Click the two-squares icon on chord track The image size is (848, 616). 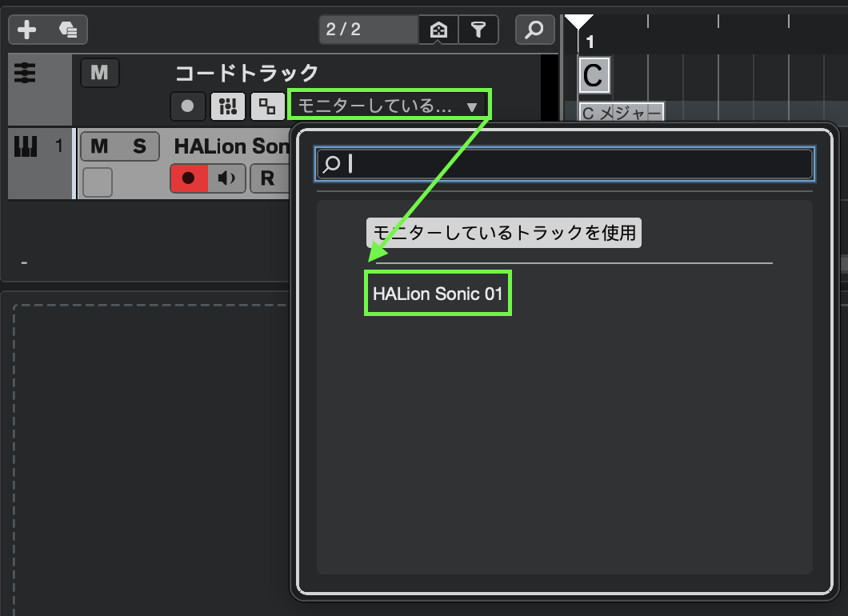pos(266,106)
